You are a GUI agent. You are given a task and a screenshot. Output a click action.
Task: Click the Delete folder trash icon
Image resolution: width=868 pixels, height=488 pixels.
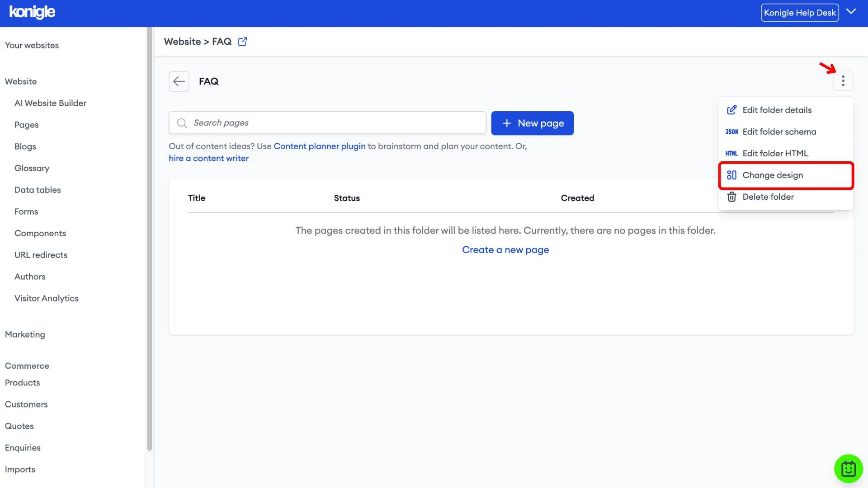pos(732,197)
